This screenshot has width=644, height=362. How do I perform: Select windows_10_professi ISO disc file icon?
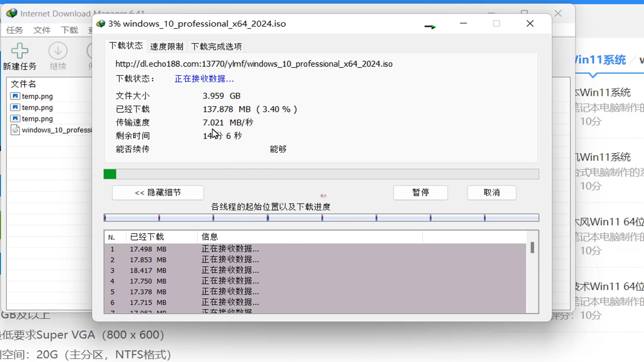coord(15,130)
